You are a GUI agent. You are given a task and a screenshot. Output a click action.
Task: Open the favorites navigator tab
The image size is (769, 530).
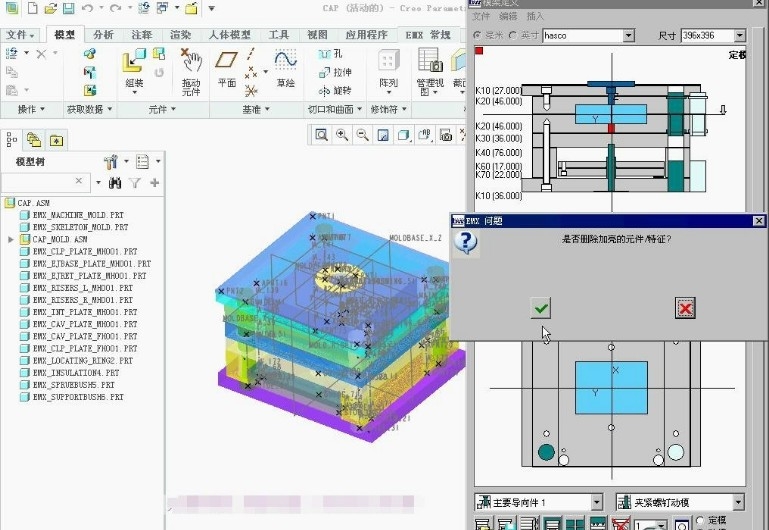(56, 140)
